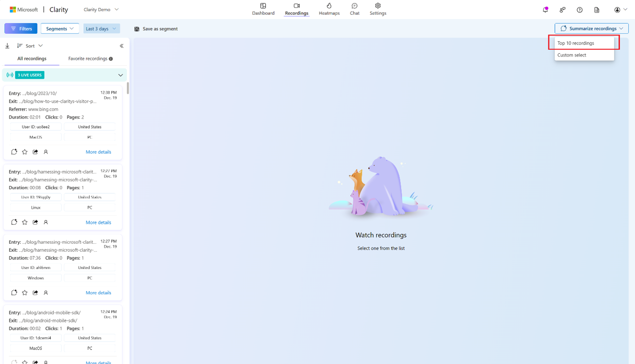Open More details for uo8ee2 recording
Screen dimensions: 635x364
(x=98, y=152)
